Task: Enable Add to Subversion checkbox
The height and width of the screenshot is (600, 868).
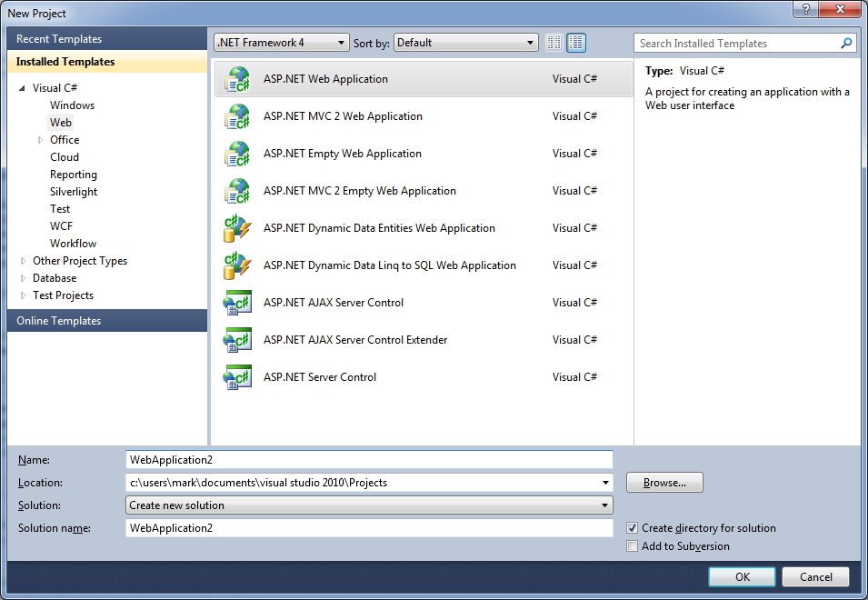Action: point(633,546)
